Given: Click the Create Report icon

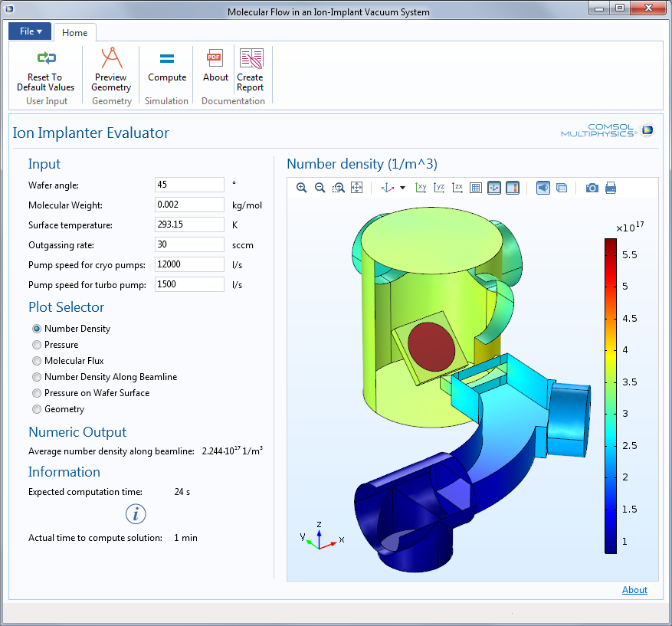Looking at the screenshot, I should [251, 58].
